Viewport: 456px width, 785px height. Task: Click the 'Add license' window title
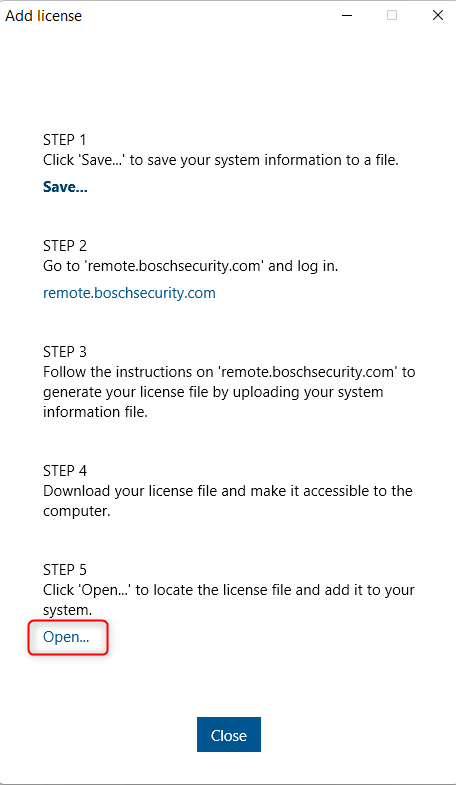pos(44,16)
